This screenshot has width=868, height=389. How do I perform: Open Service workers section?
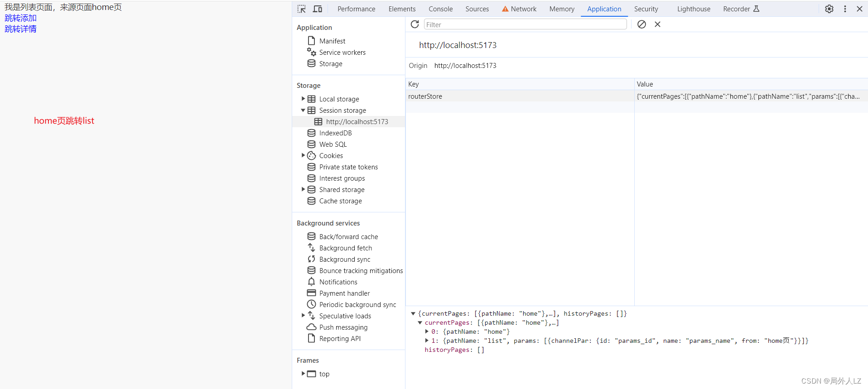[x=342, y=53]
